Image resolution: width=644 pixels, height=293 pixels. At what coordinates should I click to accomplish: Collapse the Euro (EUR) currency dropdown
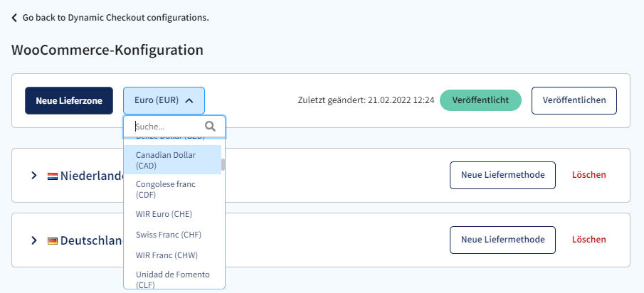[164, 100]
